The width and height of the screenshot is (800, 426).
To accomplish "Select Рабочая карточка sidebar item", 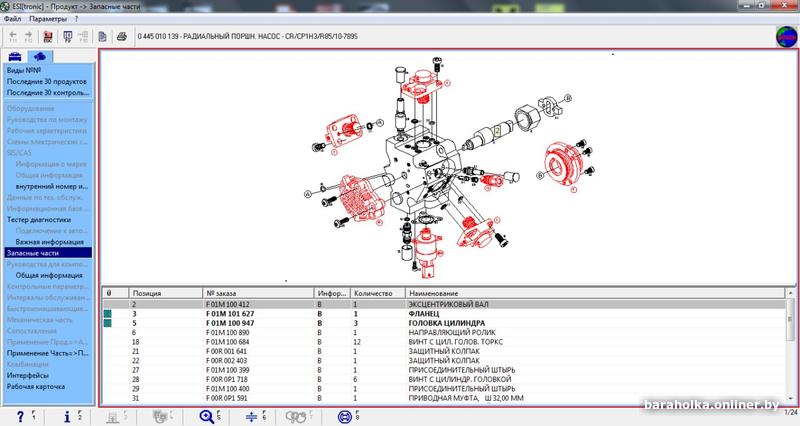I will [36, 387].
